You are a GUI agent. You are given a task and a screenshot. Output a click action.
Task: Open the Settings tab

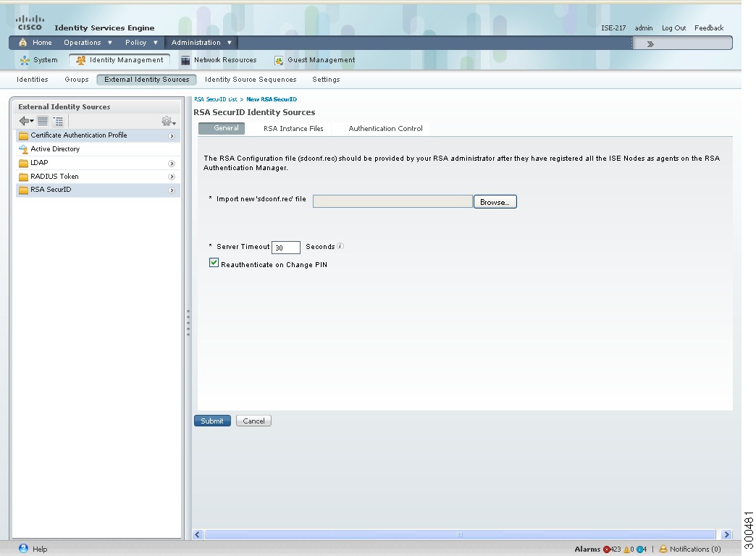point(326,80)
